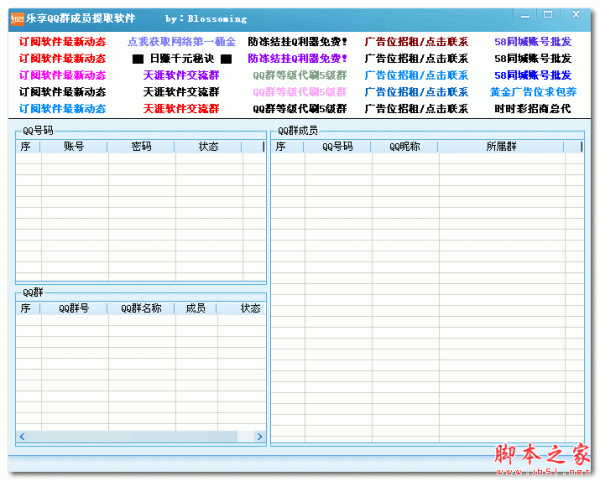
Task: Click the 点我获取网络第一桶金 ad link
Action: click(181, 42)
